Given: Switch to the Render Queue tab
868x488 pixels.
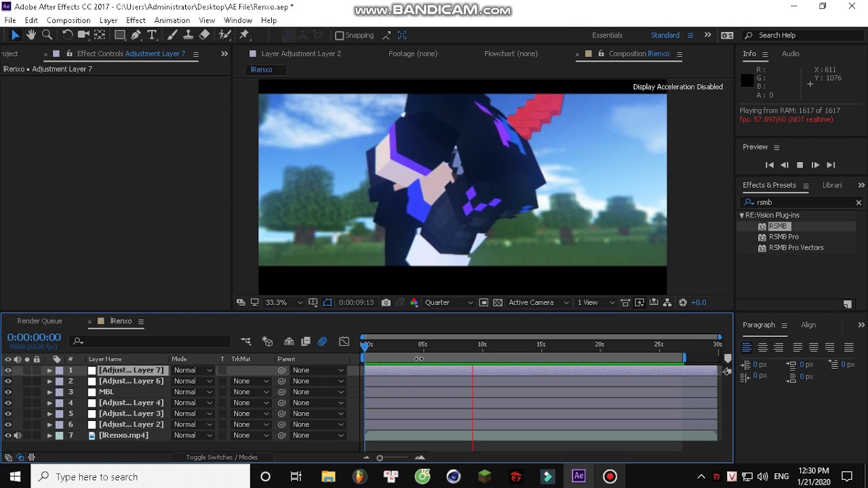Looking at the screenshot, I should (x=40, y=321).
